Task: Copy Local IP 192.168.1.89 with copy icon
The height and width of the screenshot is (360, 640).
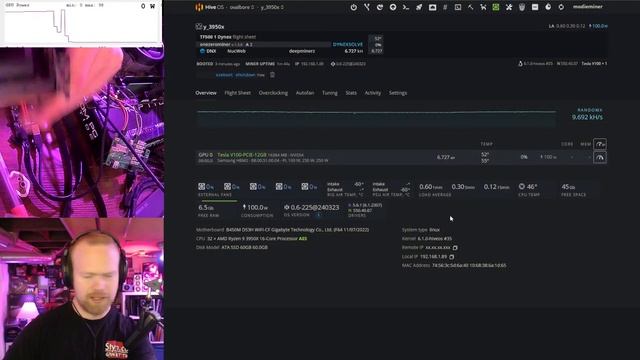Action: [451, 257]
